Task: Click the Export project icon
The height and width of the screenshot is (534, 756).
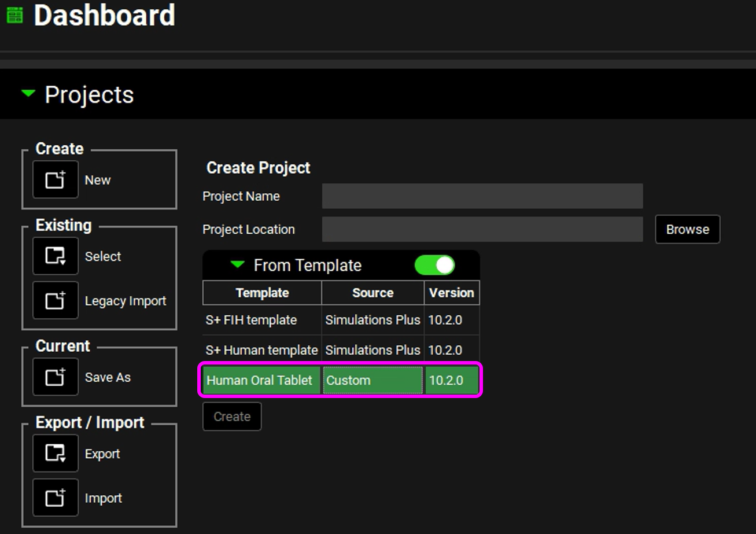Action: click(x=56, y=454)
